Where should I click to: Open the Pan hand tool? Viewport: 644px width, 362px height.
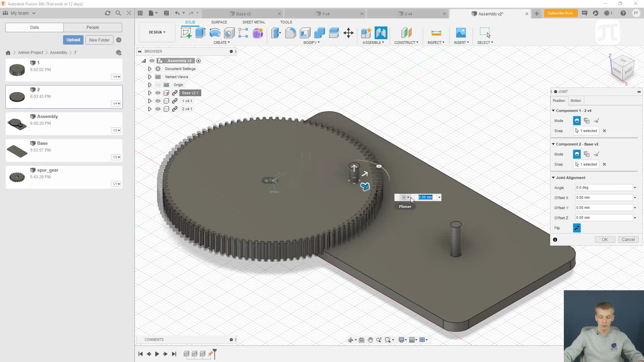coord(370,340)
